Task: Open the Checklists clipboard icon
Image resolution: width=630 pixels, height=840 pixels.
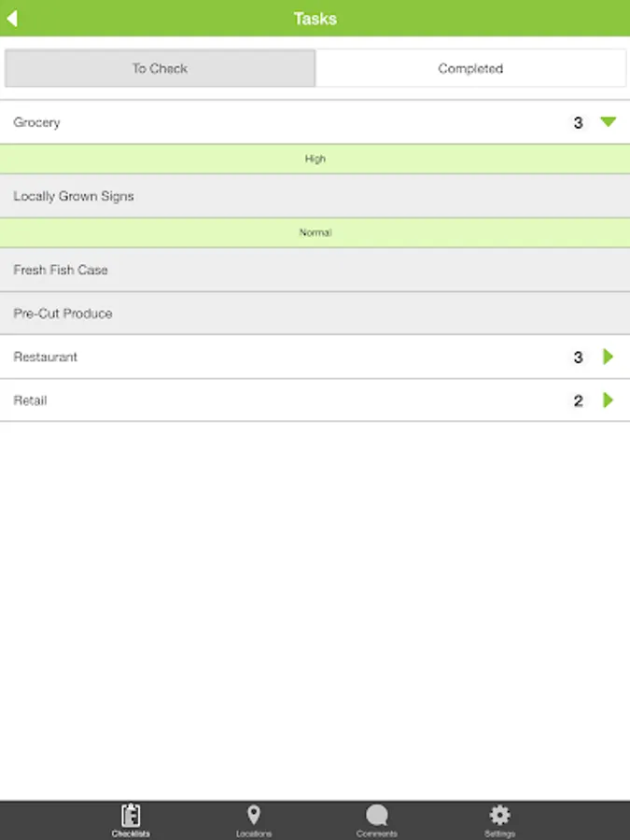Action: (131, 815)
